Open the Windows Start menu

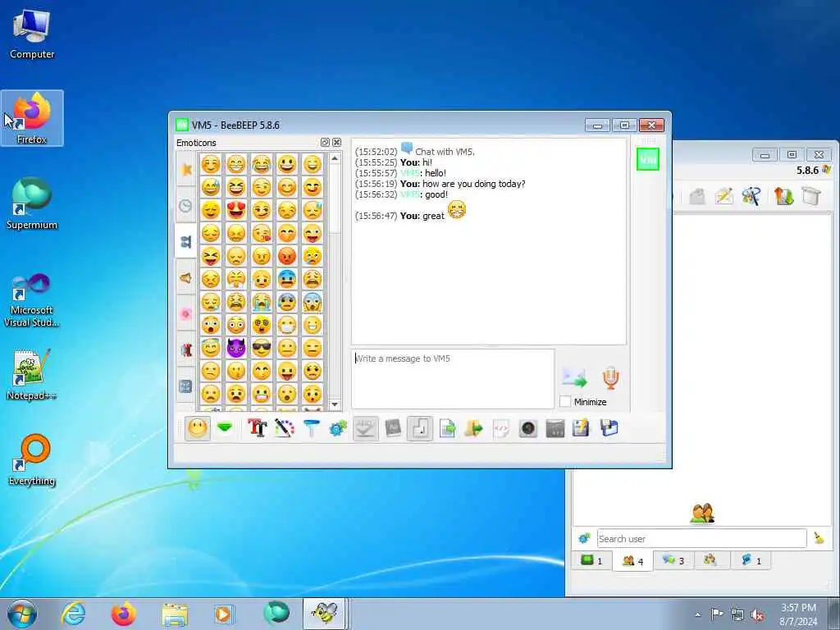pos(22,614)
